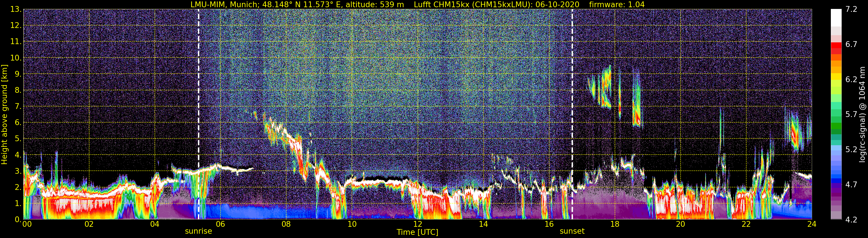Click the 'Time [UTC]' axis label
Screen dimensions: 868x238
(x=417, y=232)
